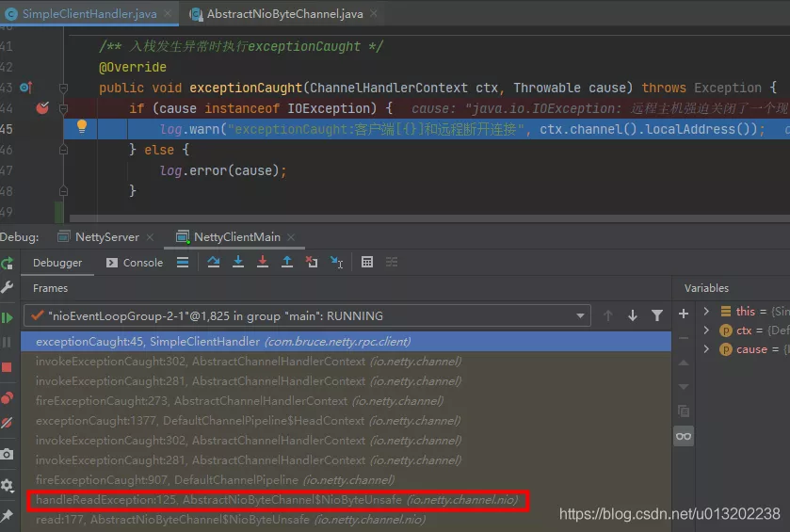Open the Evaluate Expression calculator icon

pyautogui.click(x=367, y=263)
